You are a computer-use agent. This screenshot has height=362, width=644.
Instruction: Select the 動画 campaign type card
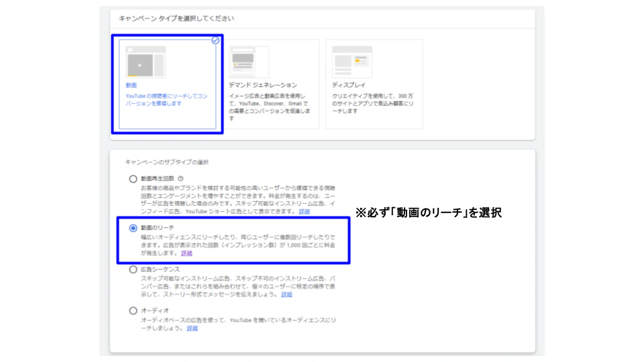pos(167,84)
